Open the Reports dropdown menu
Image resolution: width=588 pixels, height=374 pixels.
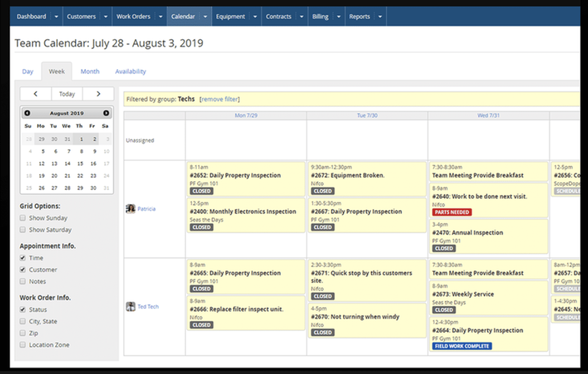tap(380, 16)
